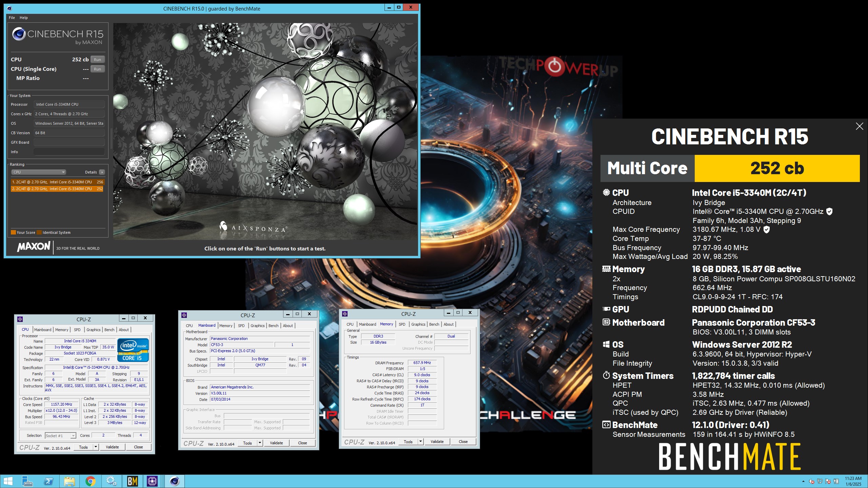Click the Cinebench panel resize grip handle
The image size is (868, 488).
[x=111, y=139]
